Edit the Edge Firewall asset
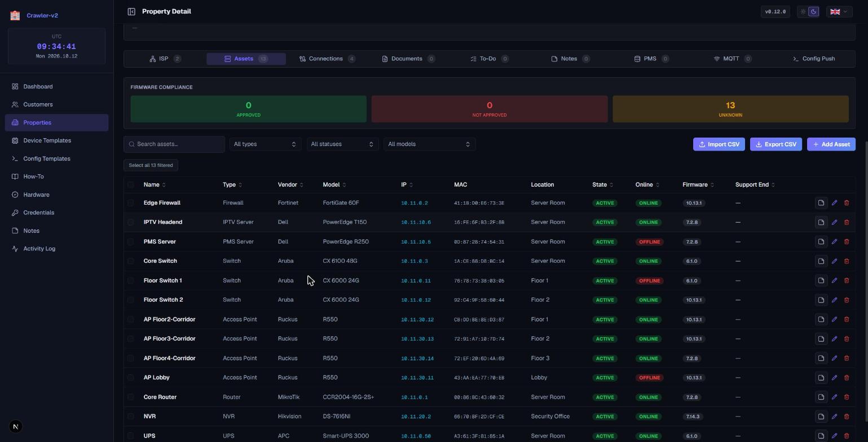The image size is (868, 442). coord(834,203)
